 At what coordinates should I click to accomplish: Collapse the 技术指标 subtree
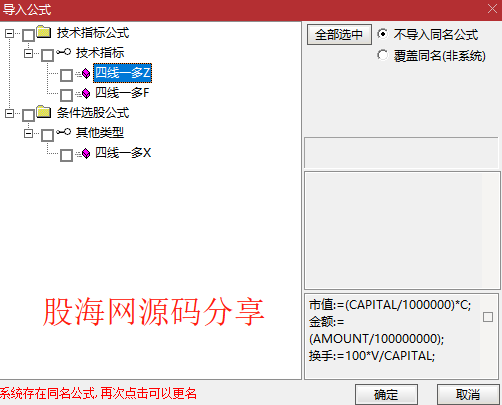click(x=29, y=53)
